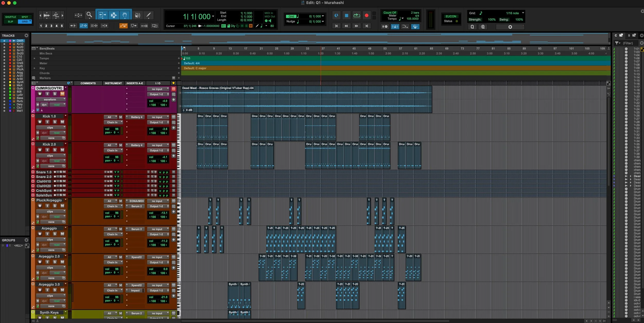Select the Zoomer (magnifier) tool

(89, 15)
